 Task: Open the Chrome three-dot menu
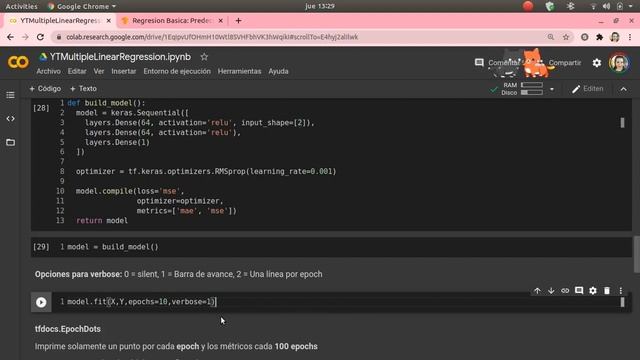pyautogui.click(x=630, y=37)
